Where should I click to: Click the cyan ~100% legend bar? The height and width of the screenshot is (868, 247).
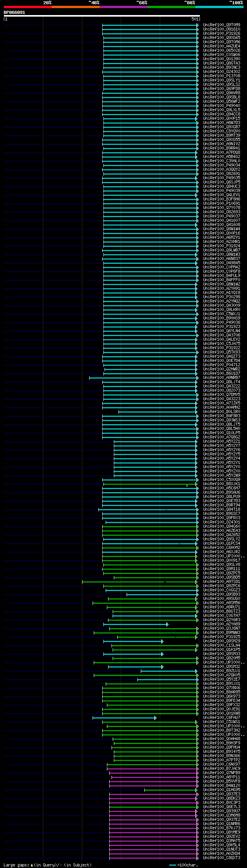[219, 7]
